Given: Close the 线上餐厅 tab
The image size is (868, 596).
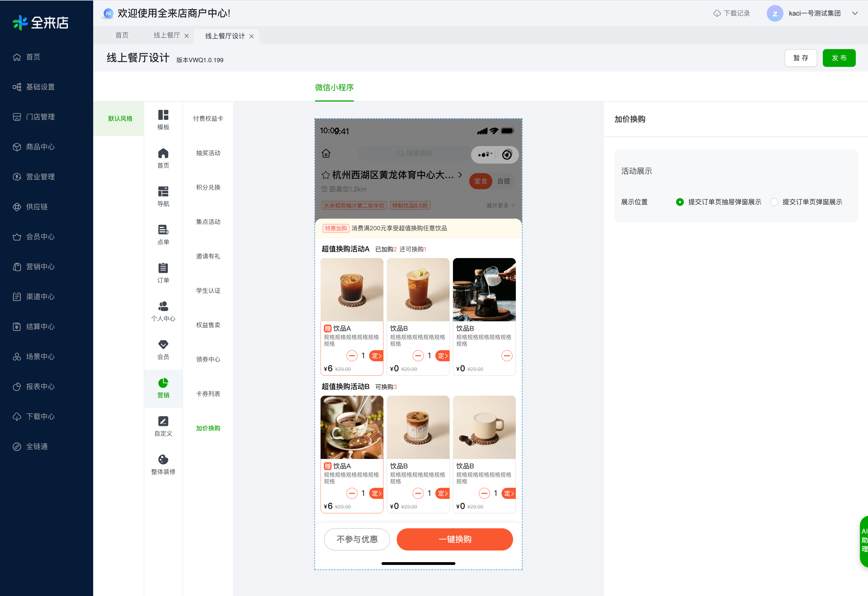Looking at the screenshot, I should click(x=187, y=36).
